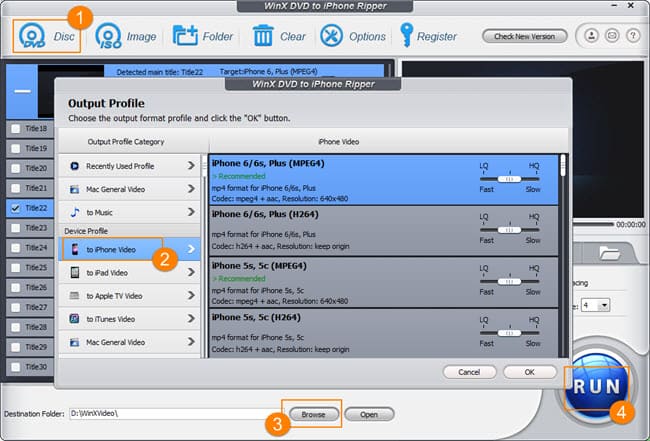The width and height of the screenshot is (650, 441).
Task: Click the music note icon for to Music
Action: 75,212
